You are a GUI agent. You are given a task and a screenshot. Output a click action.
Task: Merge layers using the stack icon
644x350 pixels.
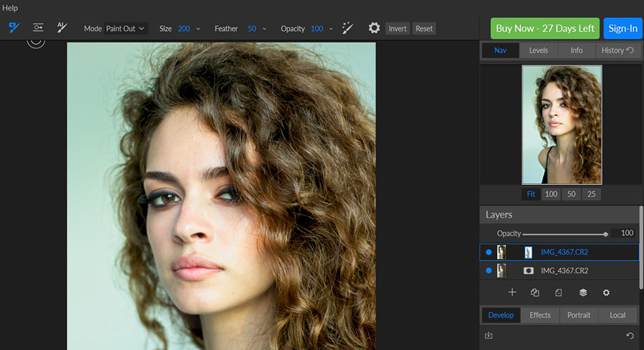click(583, 292)
